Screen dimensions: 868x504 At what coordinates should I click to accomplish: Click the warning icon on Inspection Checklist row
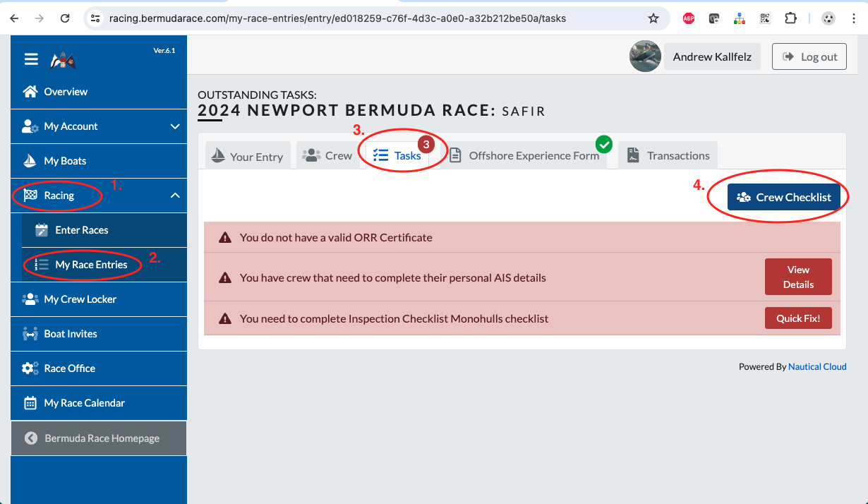click(225, 318)
